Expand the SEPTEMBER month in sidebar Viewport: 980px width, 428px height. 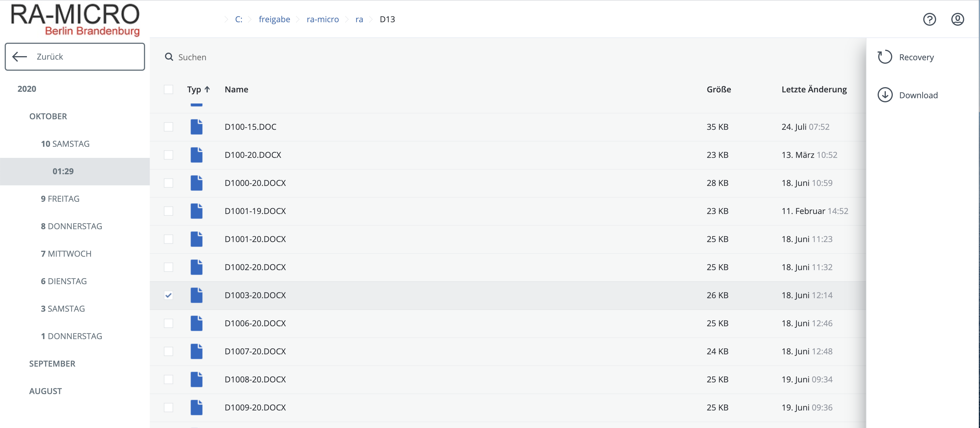pyautogui.click(x=52, y=364)
